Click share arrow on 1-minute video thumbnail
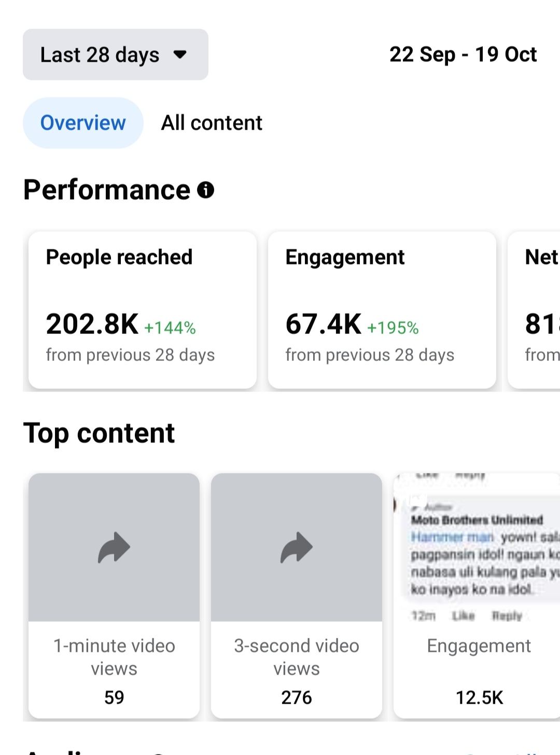Image resolution: width=560 pixels, height=755 pixels. coord(114,548)
